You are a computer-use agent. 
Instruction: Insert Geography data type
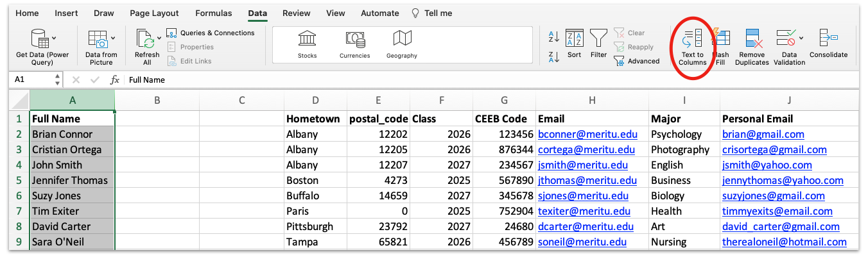pyautogui.click(x=402, y=44)
